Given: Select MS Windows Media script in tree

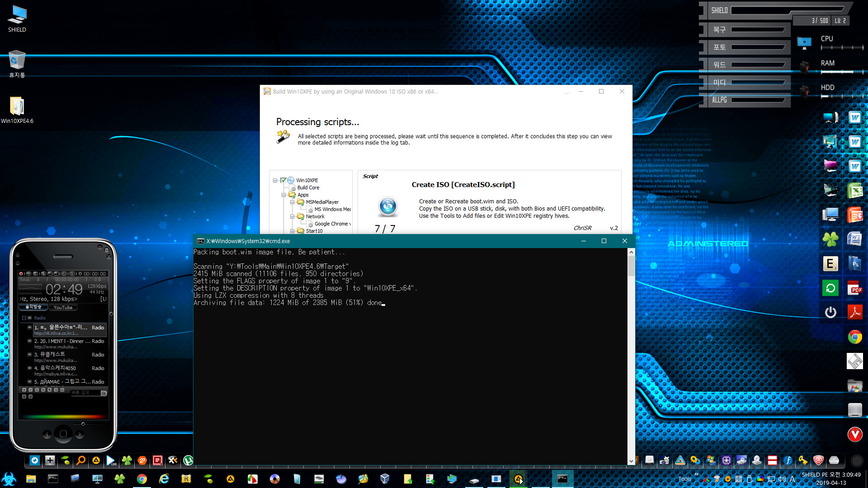Looking at the screenshot, I should click(x=333, y=209).
